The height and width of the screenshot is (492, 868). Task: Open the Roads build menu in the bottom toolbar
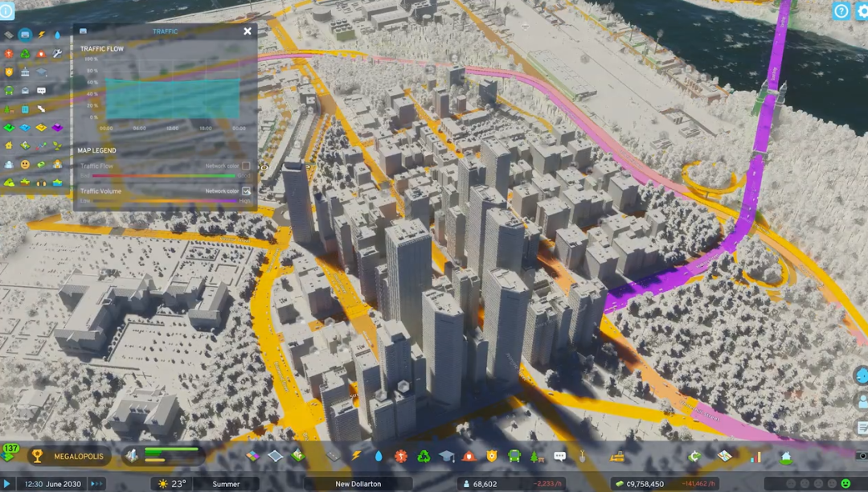click(x=333, y=456)
